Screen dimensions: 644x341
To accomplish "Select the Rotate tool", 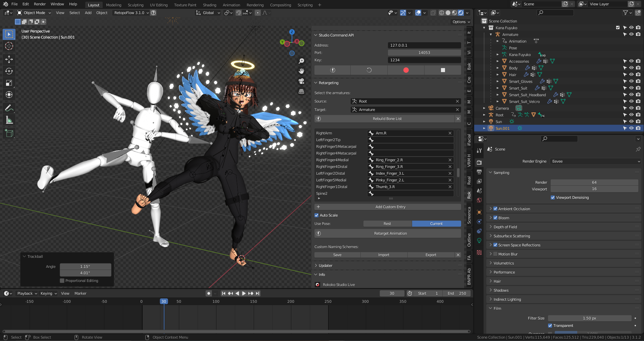I will coord(9,71).
